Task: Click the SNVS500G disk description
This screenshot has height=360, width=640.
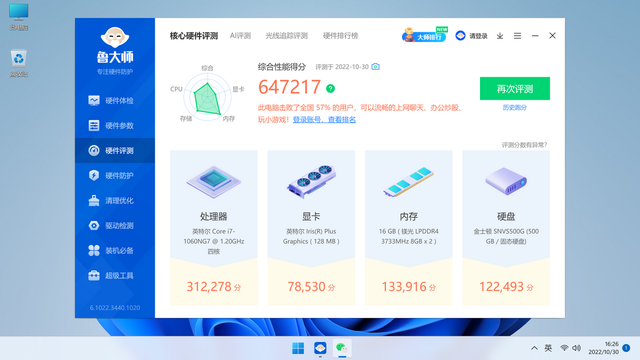Action: (x=506, y=236)
